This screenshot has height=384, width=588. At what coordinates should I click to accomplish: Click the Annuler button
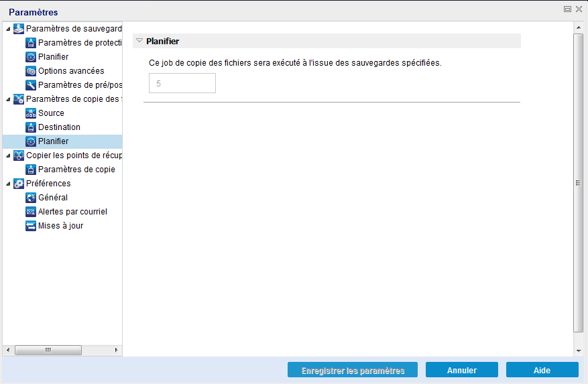click(461, 370)
